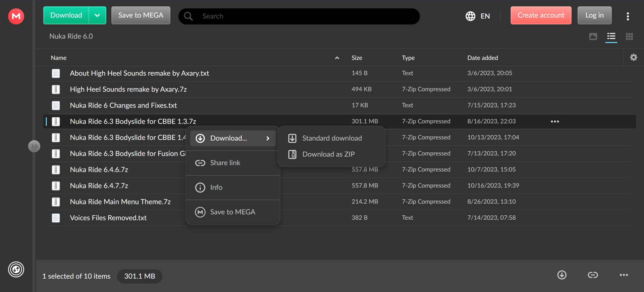Open the transfers circular icon

coord(16,269)
